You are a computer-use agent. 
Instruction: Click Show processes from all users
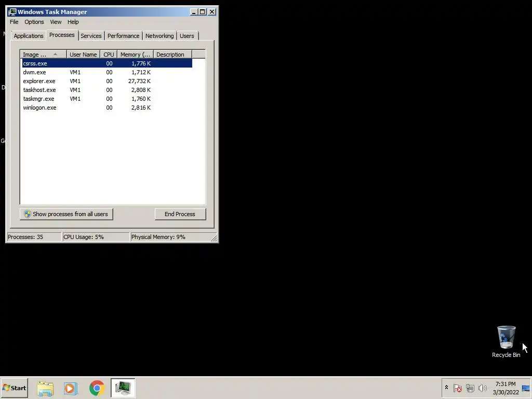[66, 214]
